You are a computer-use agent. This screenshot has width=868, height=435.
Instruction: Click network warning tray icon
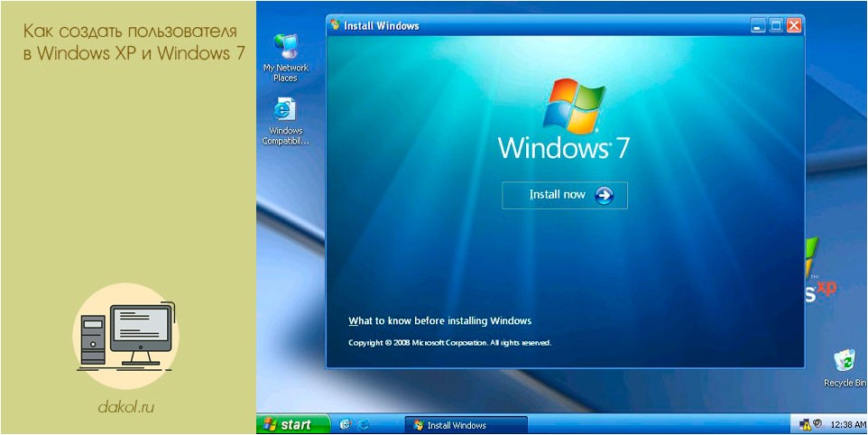(804, 424)
